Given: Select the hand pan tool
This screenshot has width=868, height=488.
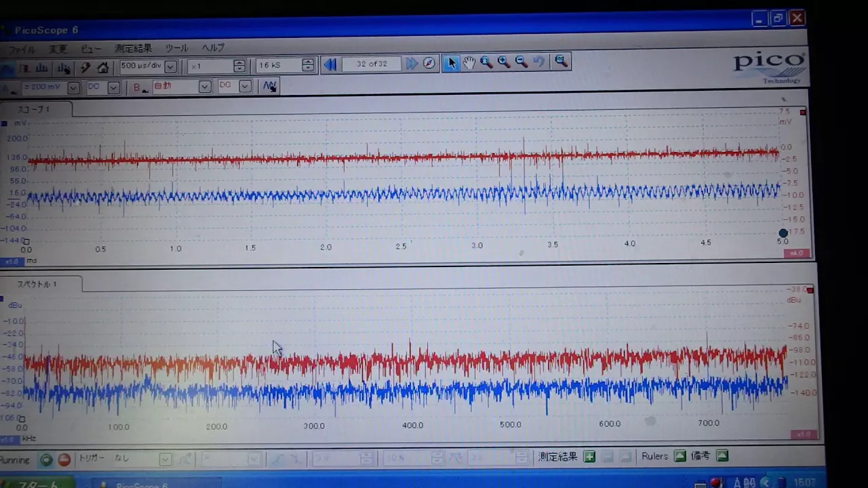Looking at the screenshot, I should (469, 62).
